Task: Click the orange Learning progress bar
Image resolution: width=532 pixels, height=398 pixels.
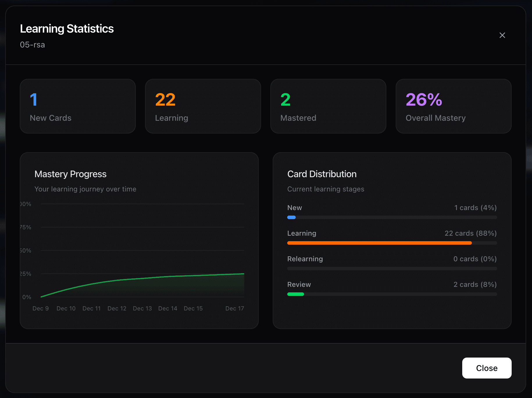Action: [379, 243]
